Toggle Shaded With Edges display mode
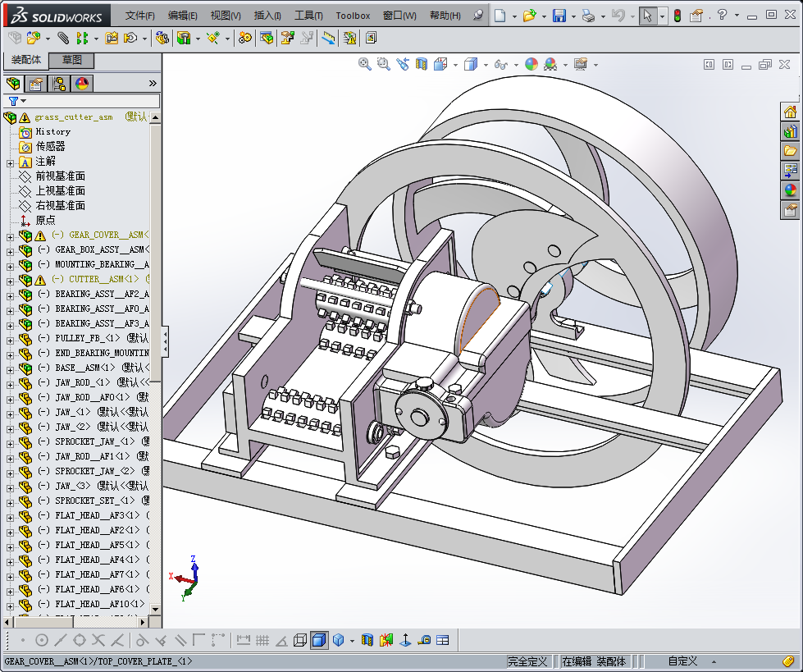Image resolution: width=803 pixels, height=672 pixels. [x=319, y=640]
